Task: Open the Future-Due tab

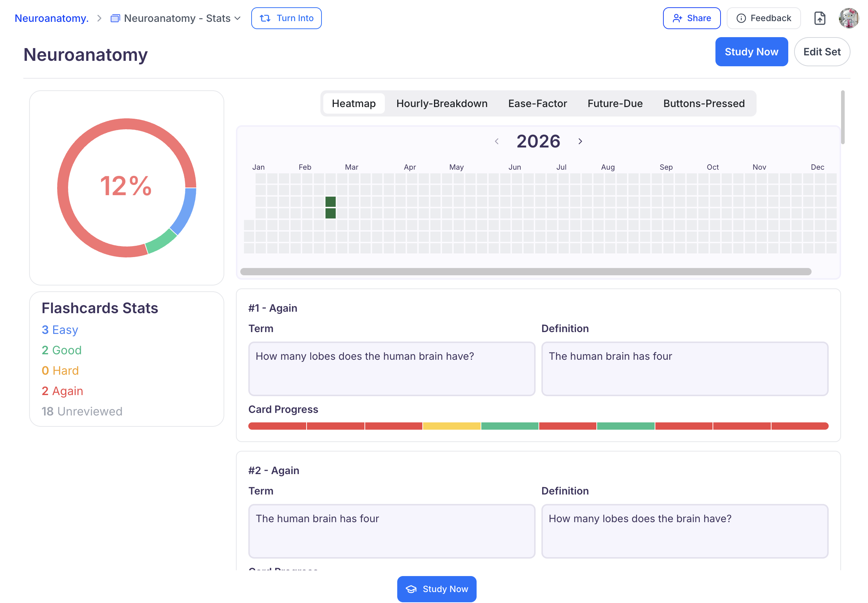Action: pos(615,103)
